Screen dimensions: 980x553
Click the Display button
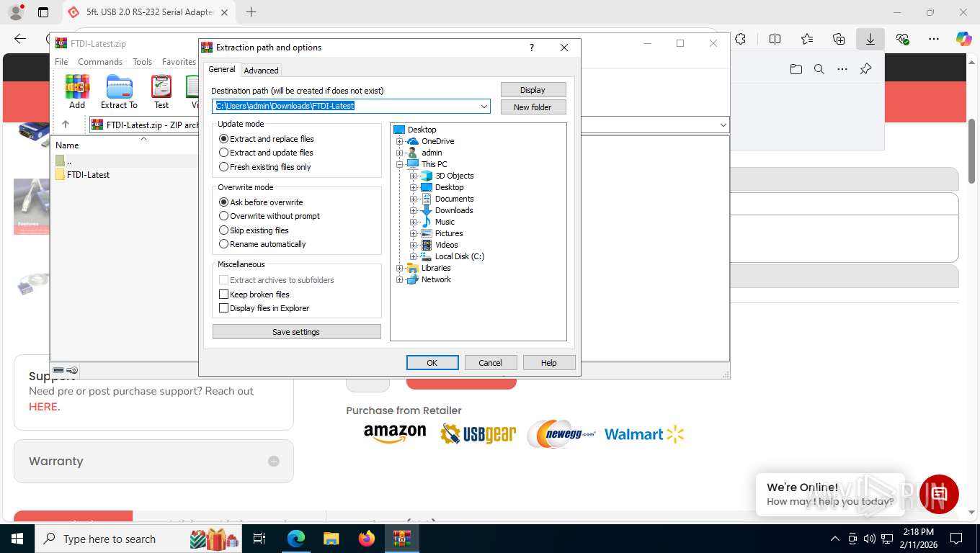[533, 90]
